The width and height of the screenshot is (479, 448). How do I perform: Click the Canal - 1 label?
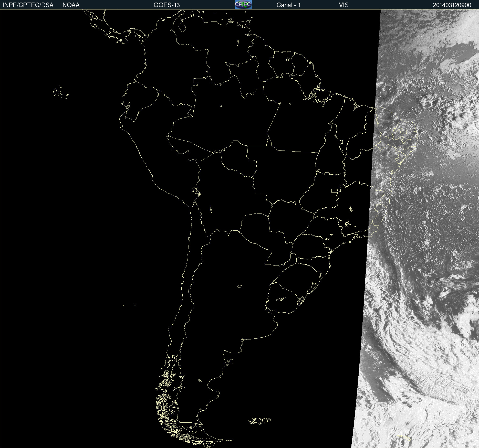[x=288, y=5]
